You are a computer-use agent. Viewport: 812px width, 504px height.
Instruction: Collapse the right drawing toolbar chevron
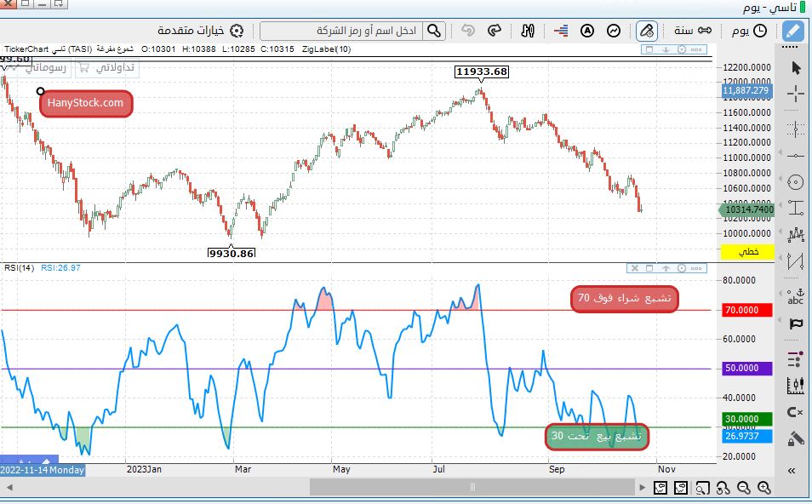pos(792,470)
